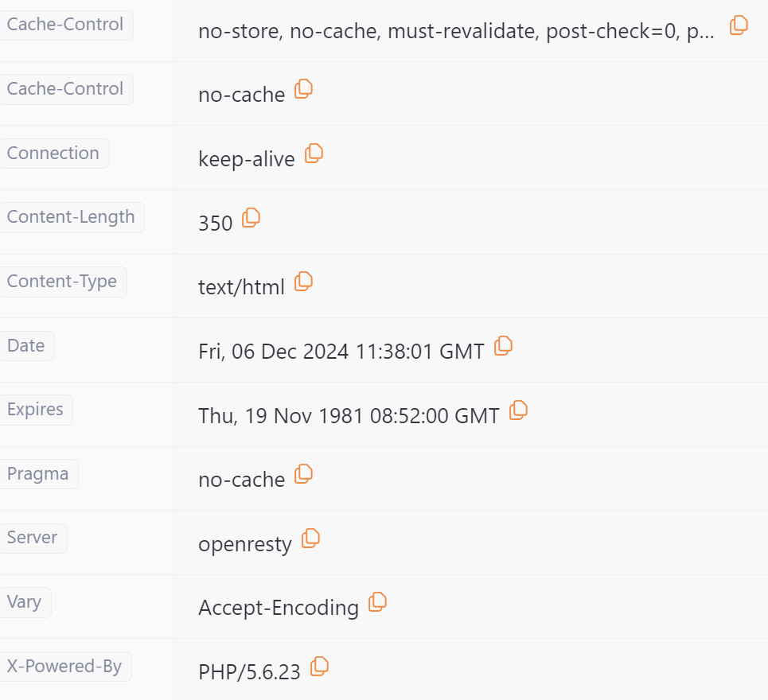Click the Connection header name tag
Image resolution: width=768 pixels, height=700 pixels.
coord(53,154)
